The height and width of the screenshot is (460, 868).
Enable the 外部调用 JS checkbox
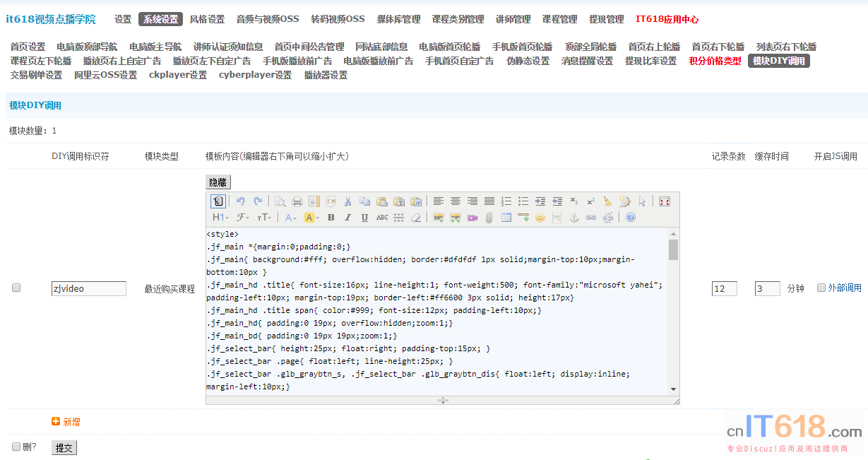tap(821, 288)
